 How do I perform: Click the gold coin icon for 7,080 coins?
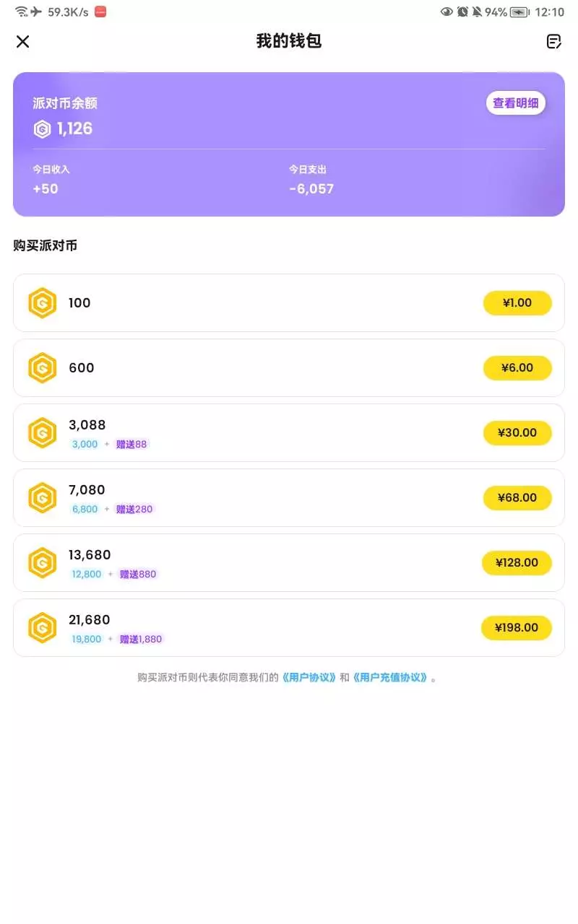pos(43,498)
